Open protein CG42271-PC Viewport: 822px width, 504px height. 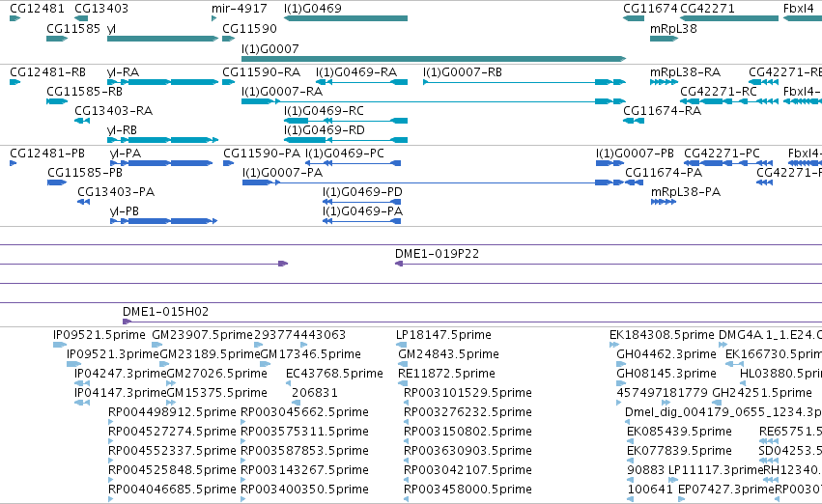point(722,153)
